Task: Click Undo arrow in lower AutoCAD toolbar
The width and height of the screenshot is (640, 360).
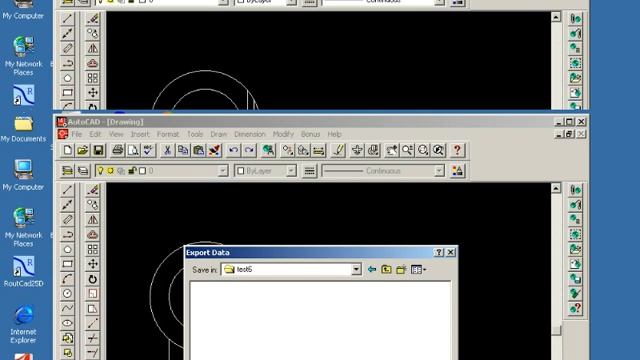Action: [233, 150]
